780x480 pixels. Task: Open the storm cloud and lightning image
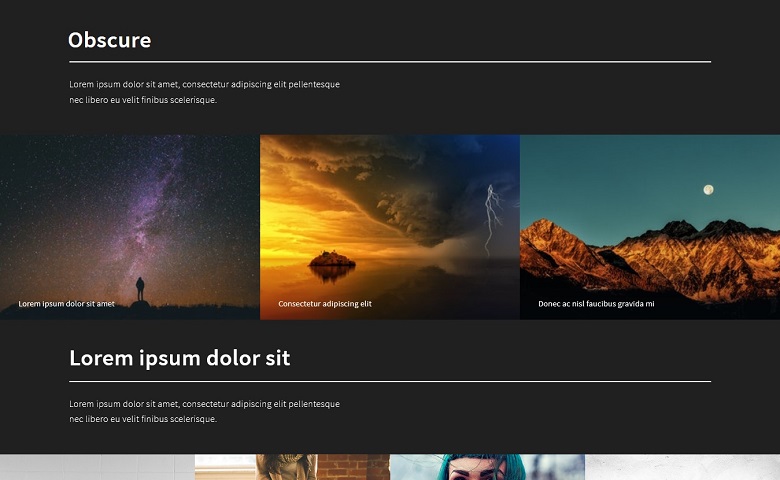(390, 227)
